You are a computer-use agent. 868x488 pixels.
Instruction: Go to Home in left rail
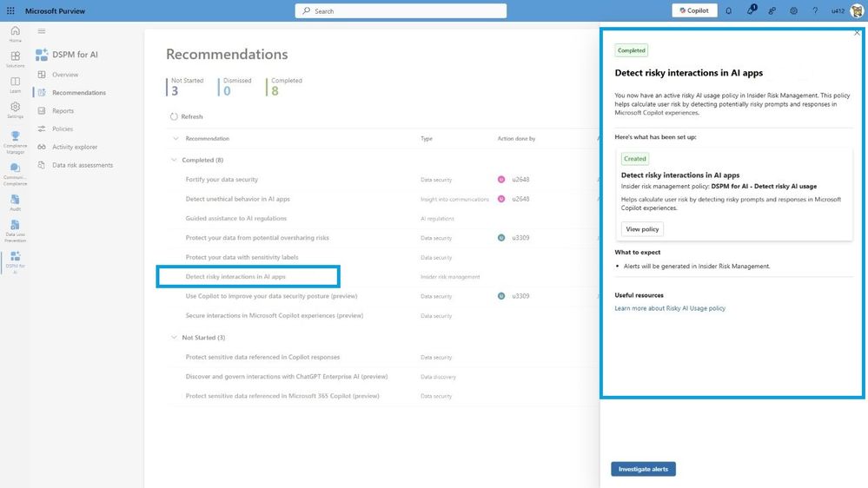(15, 34)
